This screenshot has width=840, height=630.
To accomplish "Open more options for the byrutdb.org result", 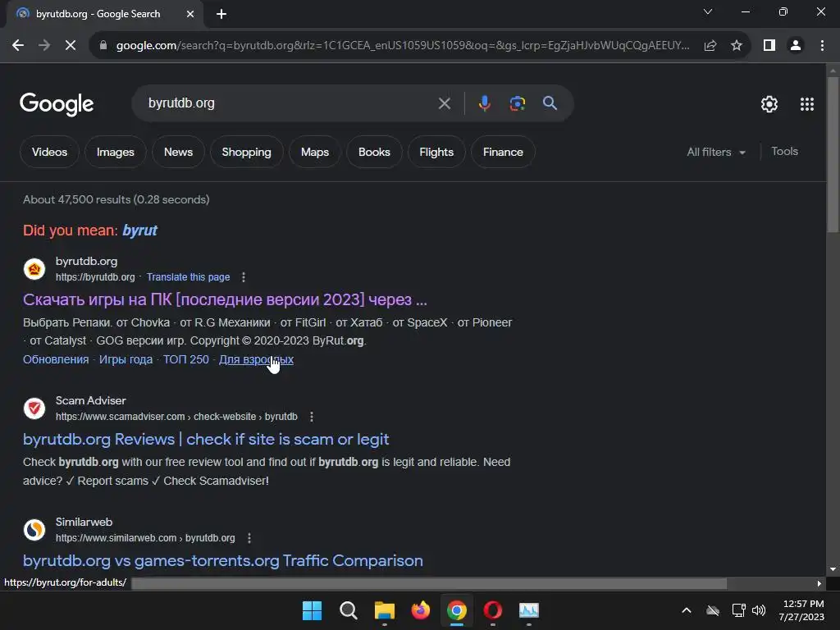I will pos(244,277).
